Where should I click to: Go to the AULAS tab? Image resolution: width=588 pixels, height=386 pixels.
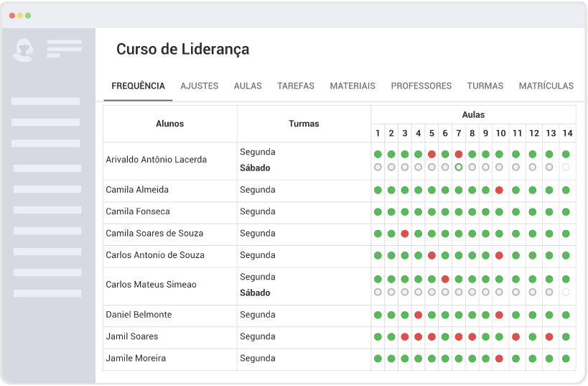pyautogui.click(x=248, y=86)
